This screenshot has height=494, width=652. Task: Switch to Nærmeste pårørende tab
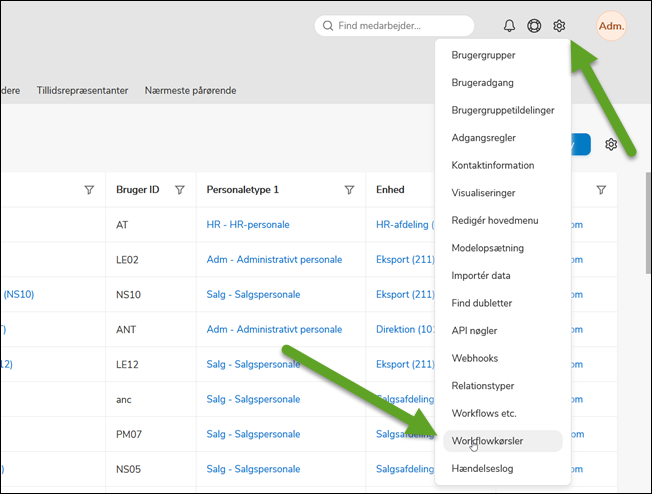pos(190,90)
